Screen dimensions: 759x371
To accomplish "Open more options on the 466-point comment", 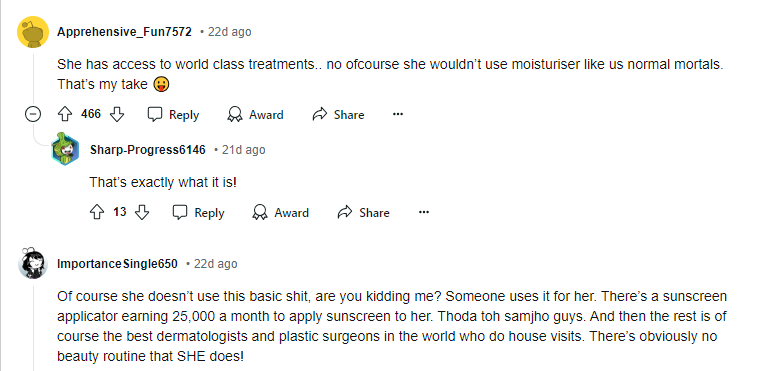I will click(398, 114).
